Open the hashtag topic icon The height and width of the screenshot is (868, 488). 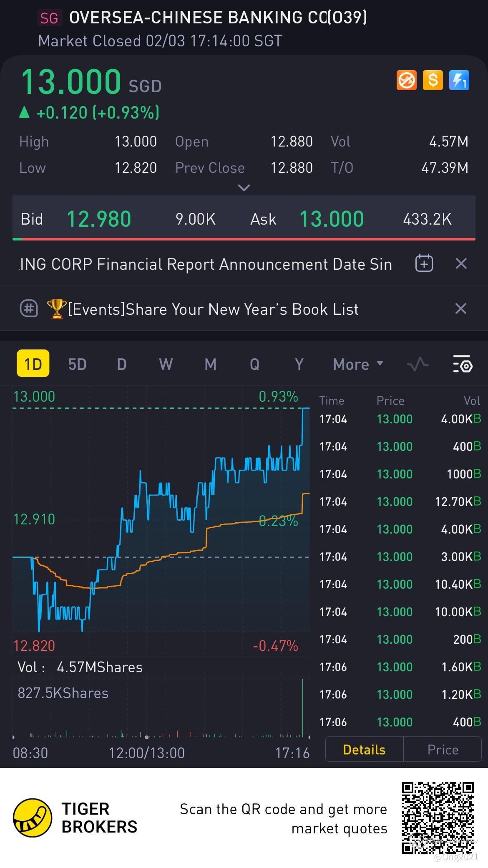[x=29, y=309]
